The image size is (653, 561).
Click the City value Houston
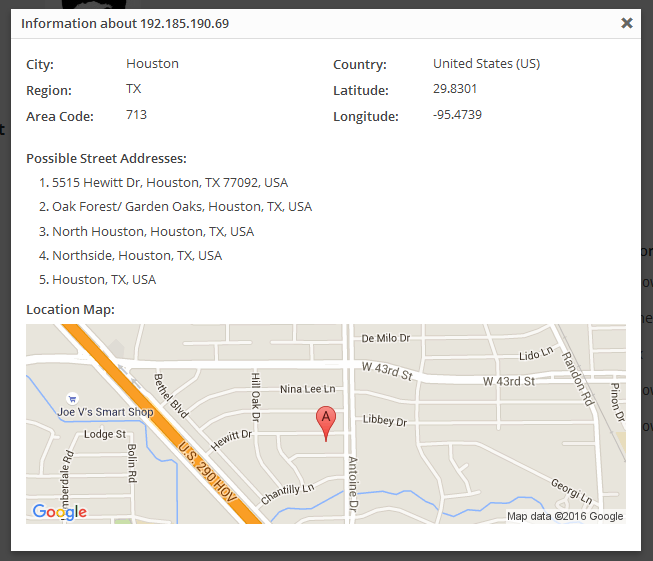click(152, 64)
